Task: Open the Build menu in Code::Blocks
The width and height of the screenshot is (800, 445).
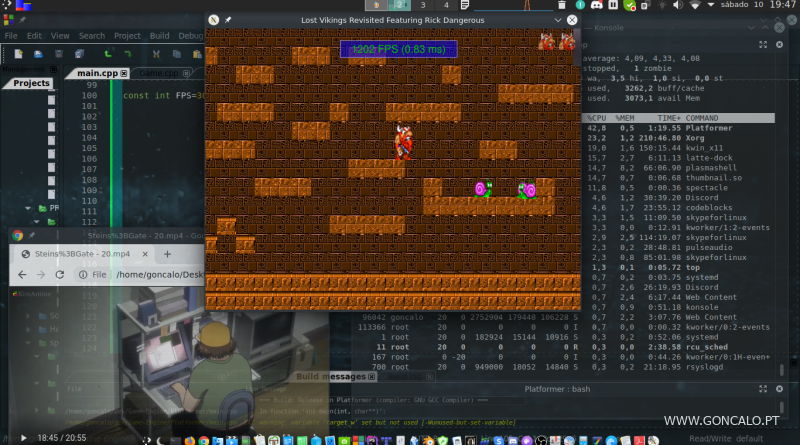Action: click(x=159, y=36)
